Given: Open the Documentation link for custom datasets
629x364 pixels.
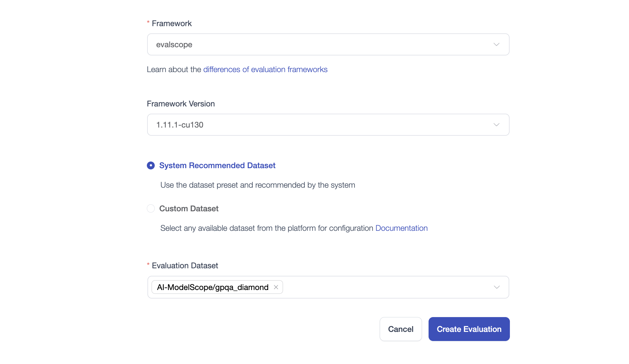Looking at the screenshot, I should (x=401, y=228).
